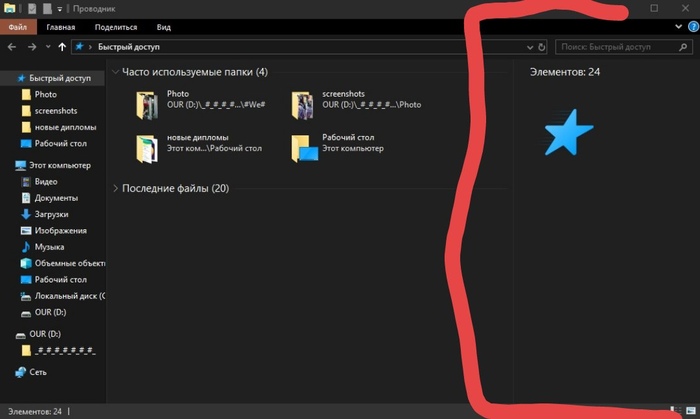Click the Explorer folder icon in title bar
Screen dimensions: 700x419
[9, 8]
